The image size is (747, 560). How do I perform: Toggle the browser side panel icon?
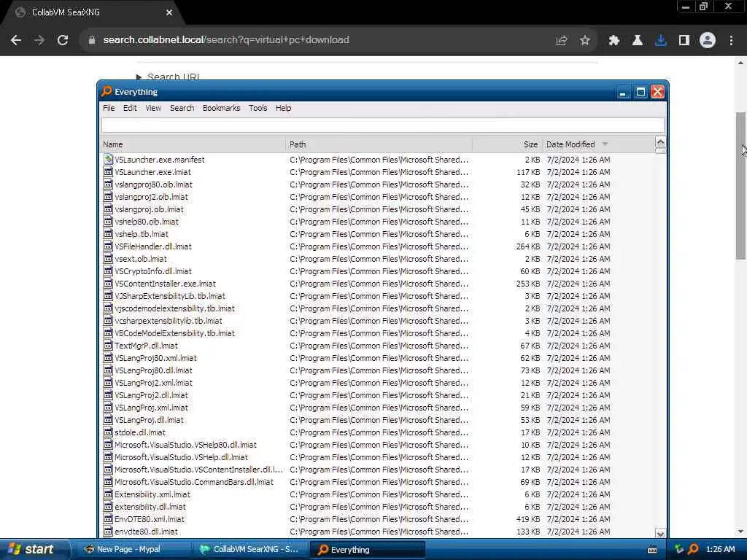[684, 41]
